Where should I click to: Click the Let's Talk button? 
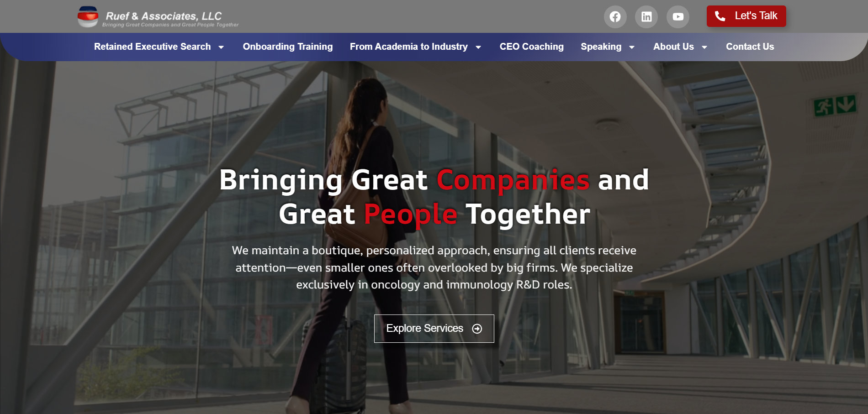click(746, 16)
